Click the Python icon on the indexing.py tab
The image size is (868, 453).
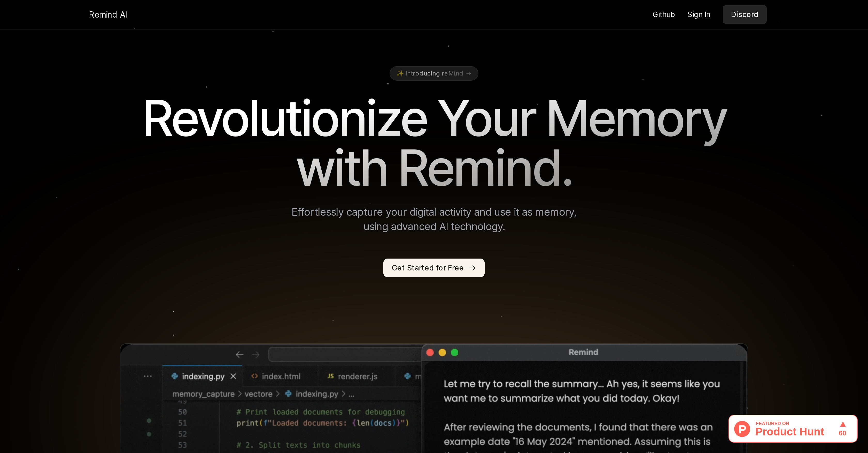175,376
